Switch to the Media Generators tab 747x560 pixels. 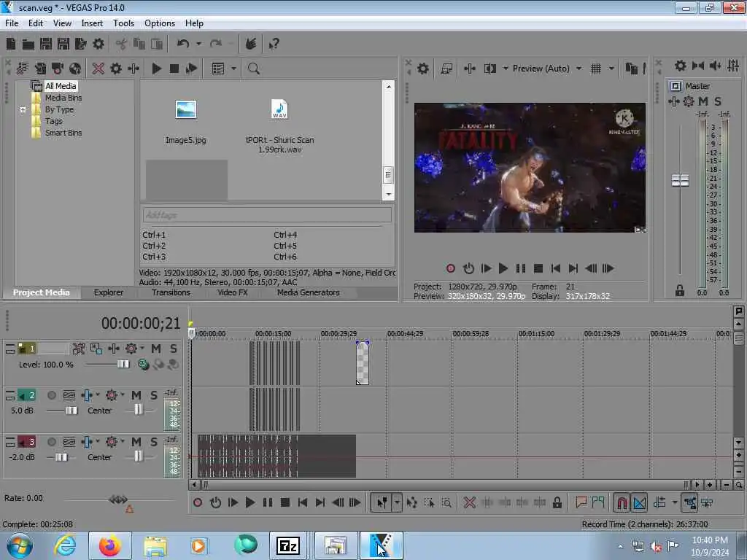coord(309,292)
